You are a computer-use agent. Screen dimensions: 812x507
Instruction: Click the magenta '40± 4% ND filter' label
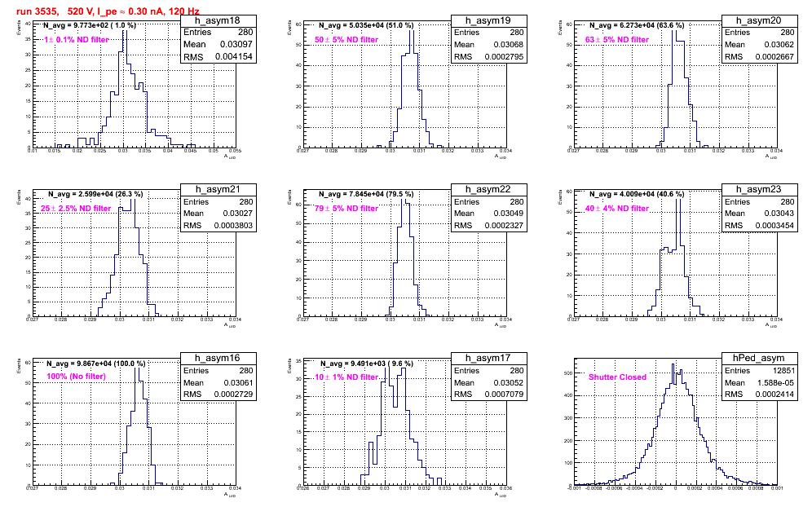[617, 208]
